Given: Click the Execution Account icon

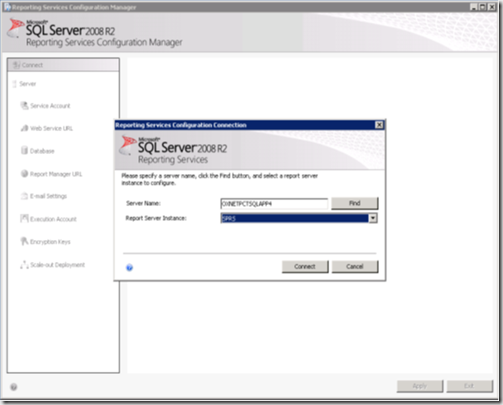Looking at the screenshot, I should [24, 219].
